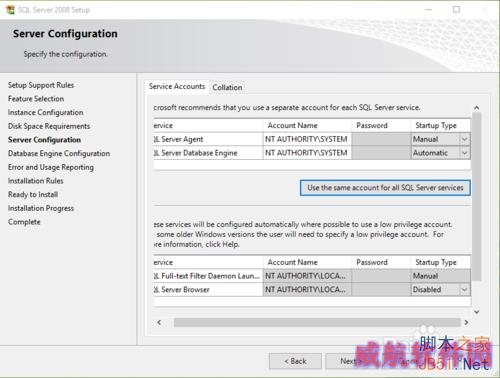Select Installation Progress step in sidebar
Image resolution: width=500 pixels, height=378 pixels.
(x=41, y=208)
